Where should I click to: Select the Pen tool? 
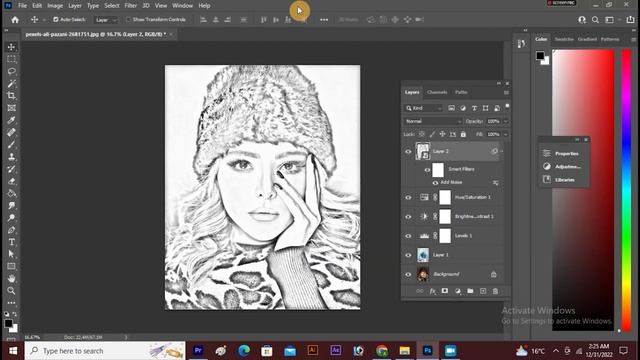(11, 230)
